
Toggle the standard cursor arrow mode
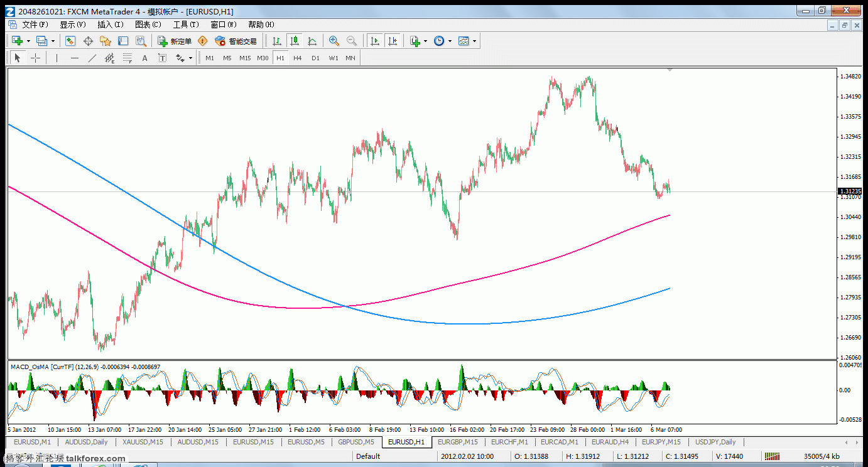click(18, 58)
